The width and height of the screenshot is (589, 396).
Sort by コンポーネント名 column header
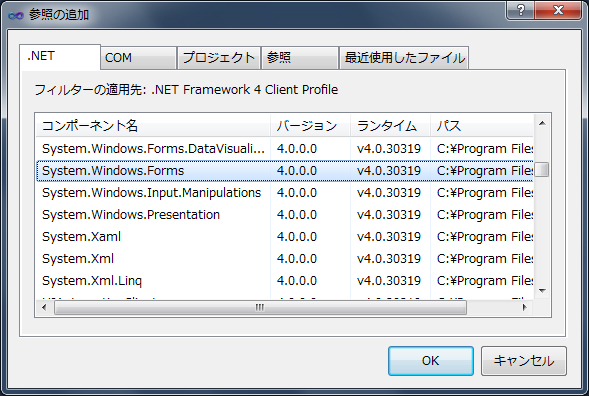pyautogui.click(x=153, y=125)
